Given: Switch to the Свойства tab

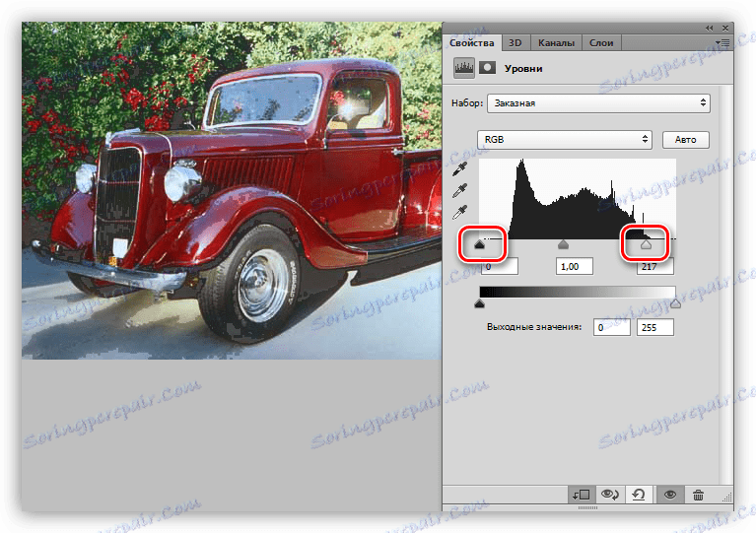Looking at the screenshot, I should tap(471, 43).
